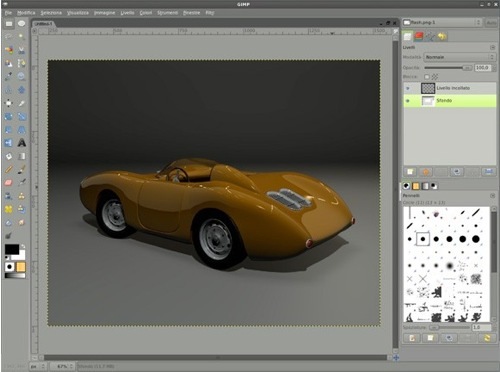The width and height of the screenshot is (500, 372).
Task: Open the Seleziona menu
Action: [x=51, y=13]
